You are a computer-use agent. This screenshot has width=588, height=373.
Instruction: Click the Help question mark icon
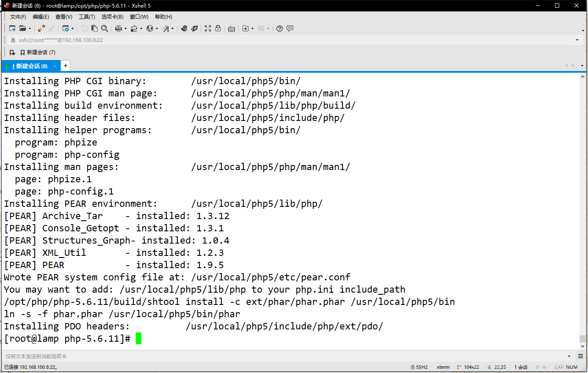click(x=279, y=28)
